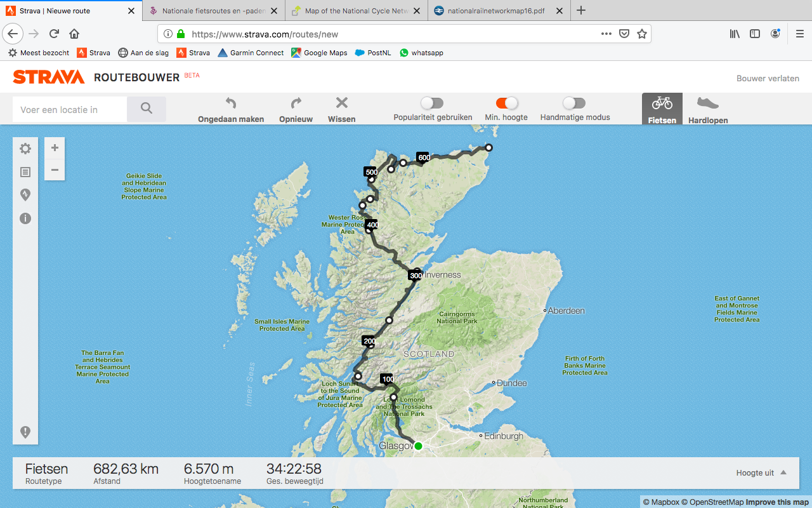This screenshot has height=508, width=812.
Task: Open map settings gear in sidebar
Action: click(25, 149)
